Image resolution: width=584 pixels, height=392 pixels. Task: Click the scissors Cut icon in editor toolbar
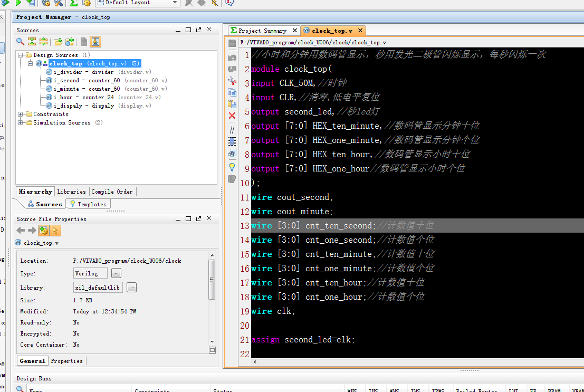(232, 81)
